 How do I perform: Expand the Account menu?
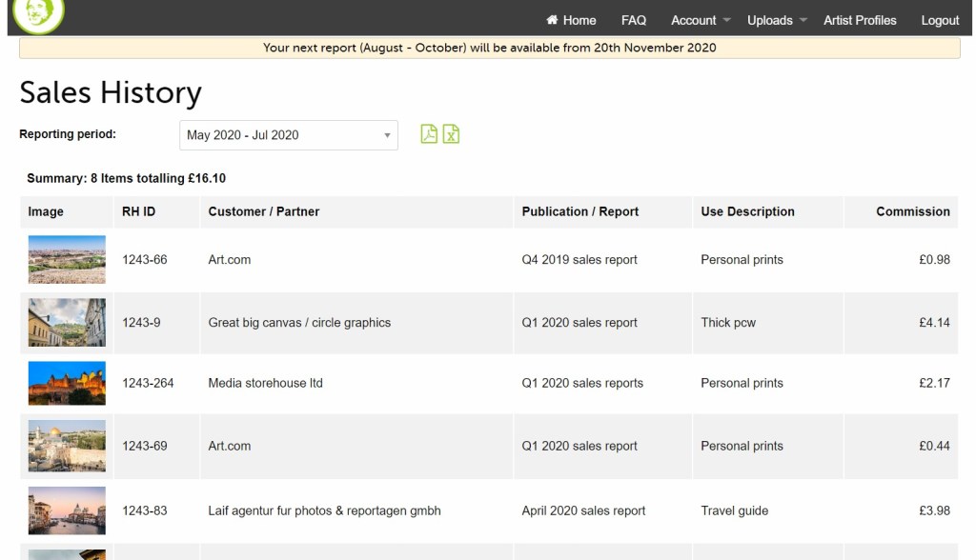coord(701,20)
